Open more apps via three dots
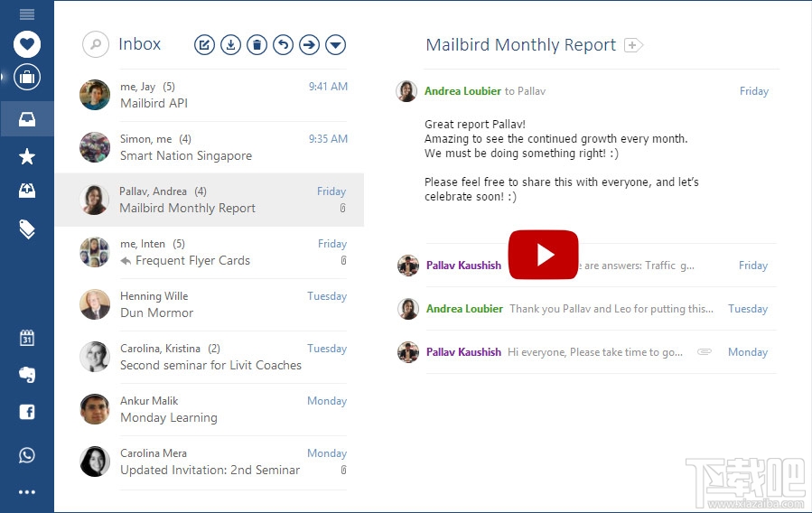 point(27,492)
